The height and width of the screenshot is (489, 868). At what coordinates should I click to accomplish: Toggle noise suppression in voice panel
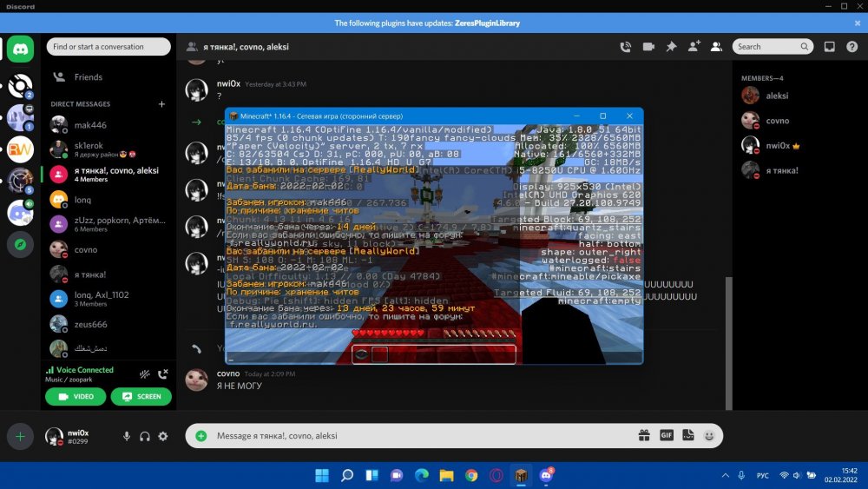click(x=144, y=374)
